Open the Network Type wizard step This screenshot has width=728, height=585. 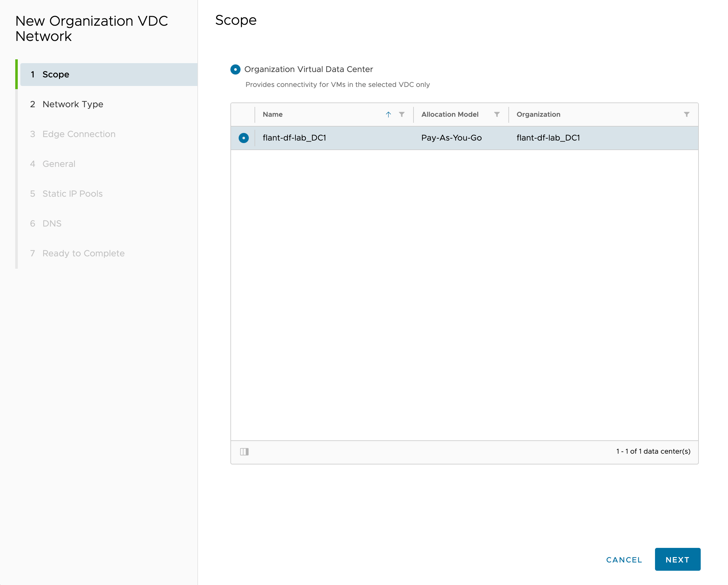(x=73, y=104)
